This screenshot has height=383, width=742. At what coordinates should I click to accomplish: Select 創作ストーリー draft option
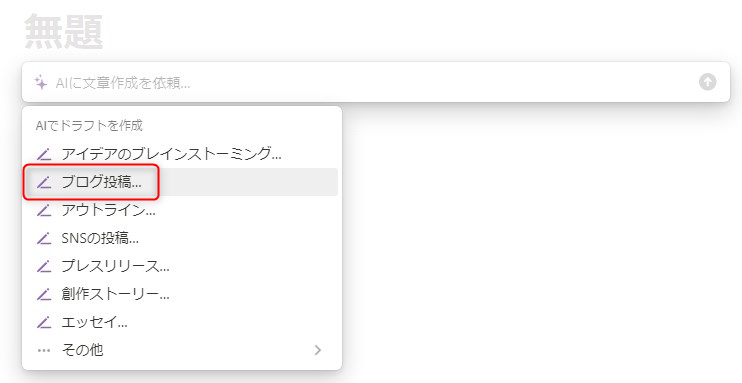pyautogui.click(x=182, y=294)
